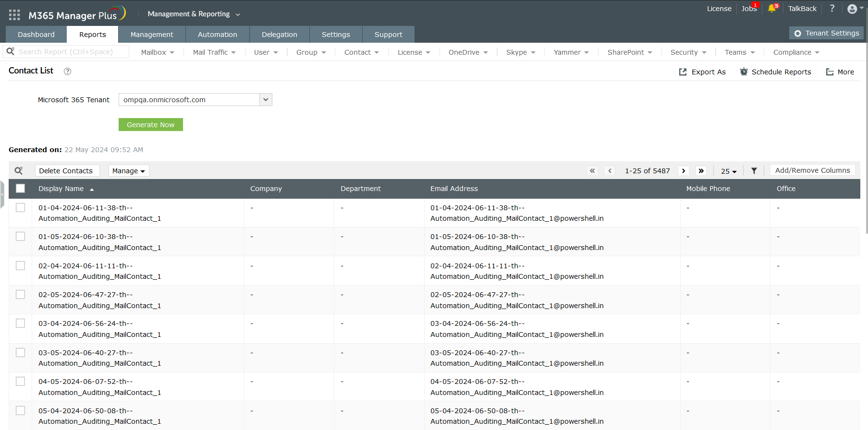Open the table search icon
This screenshot has height=430, width=868.
tap(19, 171)
